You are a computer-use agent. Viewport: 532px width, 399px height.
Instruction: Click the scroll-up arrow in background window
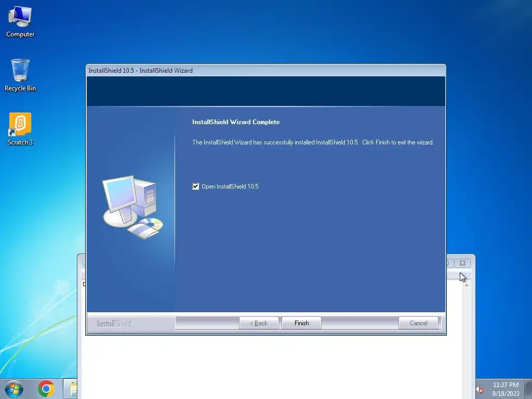[467, 285]
